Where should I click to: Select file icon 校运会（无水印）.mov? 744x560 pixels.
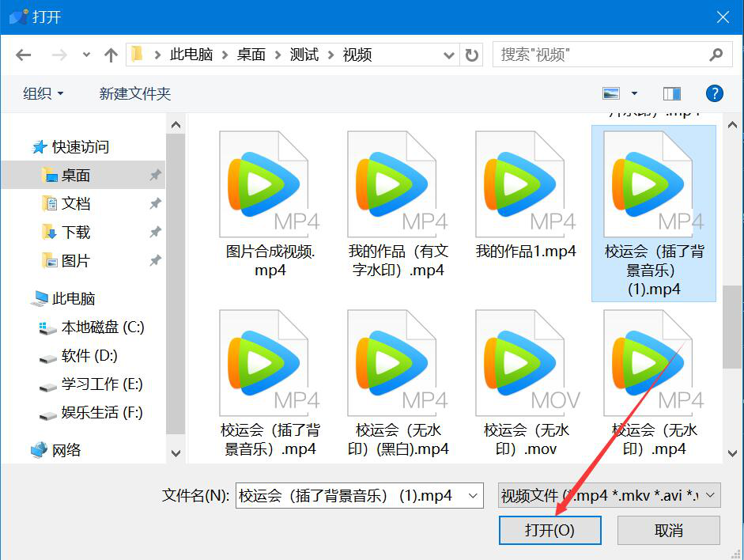click(526, 363)
